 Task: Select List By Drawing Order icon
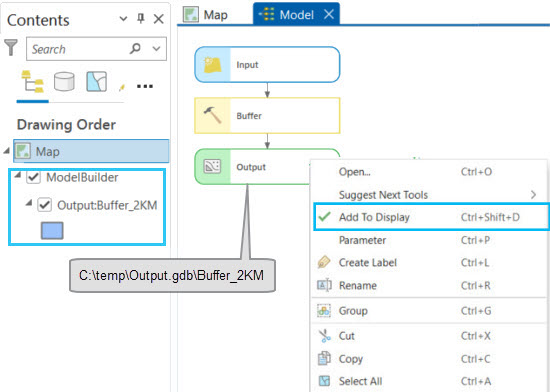point(33,82)
